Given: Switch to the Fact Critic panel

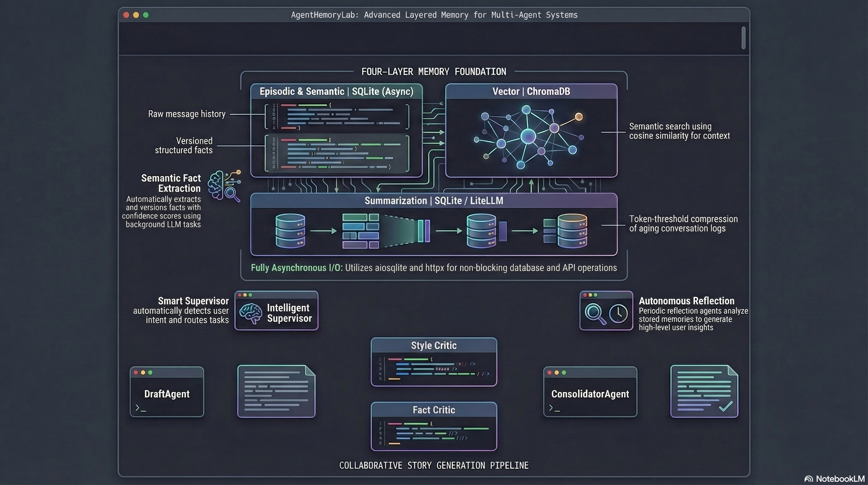Looking at the screenshot, I should point(434,410).
